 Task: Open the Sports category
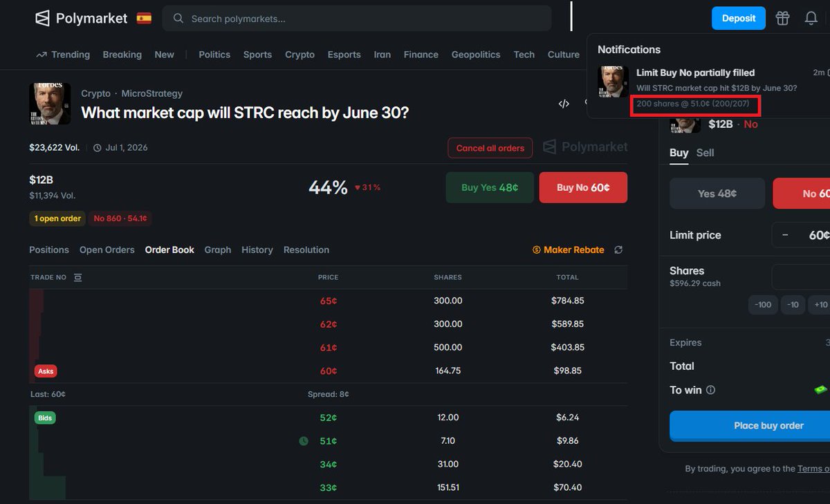pos(257,55)
